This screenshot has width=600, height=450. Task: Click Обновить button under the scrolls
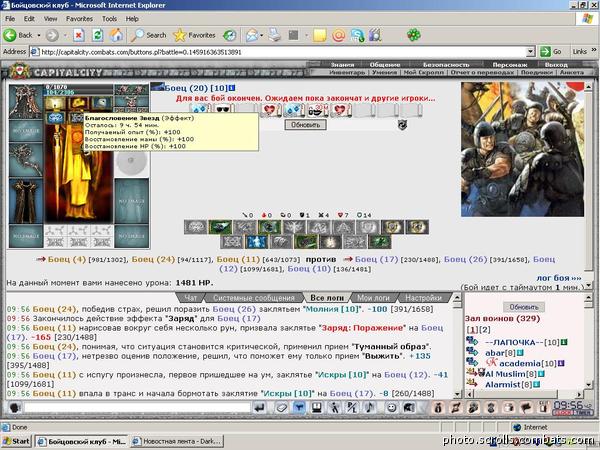(305, 125)
